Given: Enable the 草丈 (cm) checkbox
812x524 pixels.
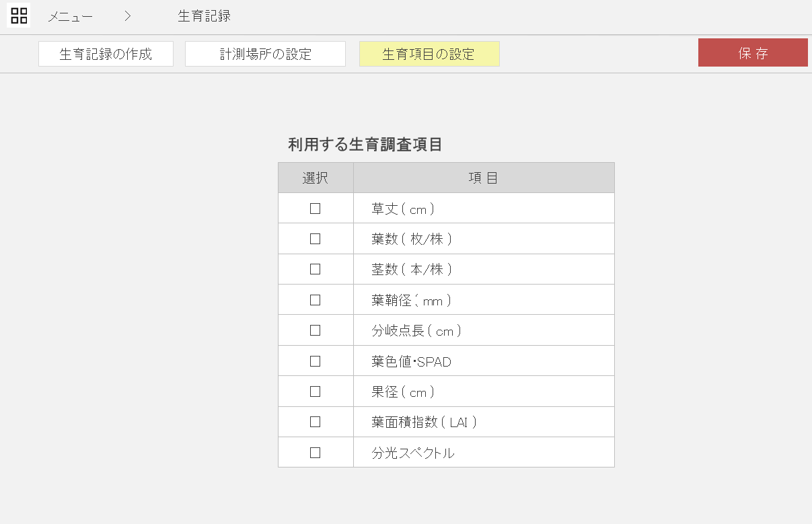Looking at the screenshot, I should (x=315, y=209).
